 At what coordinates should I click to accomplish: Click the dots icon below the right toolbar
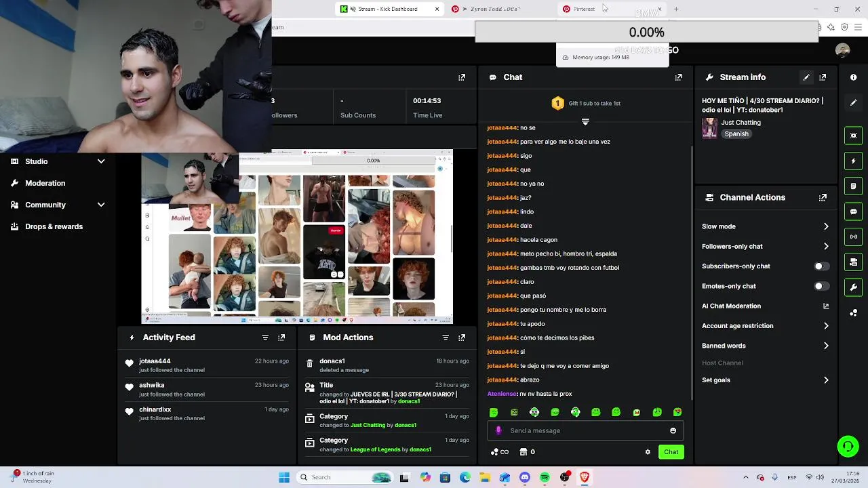(x=854, y=312)
